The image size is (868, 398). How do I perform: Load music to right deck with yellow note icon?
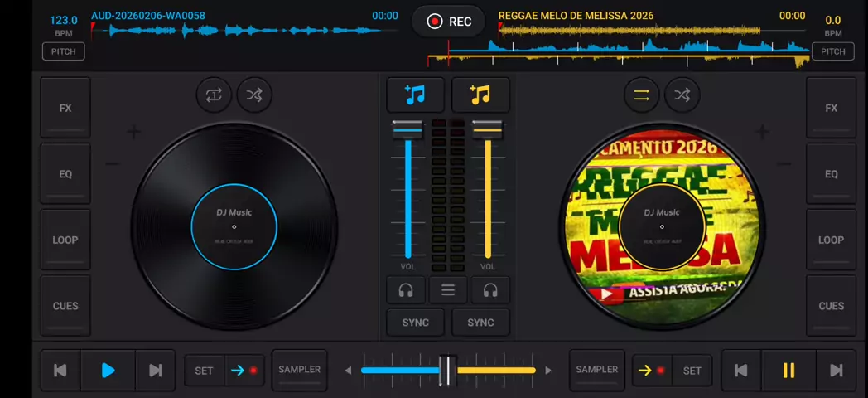coord(480,95)
